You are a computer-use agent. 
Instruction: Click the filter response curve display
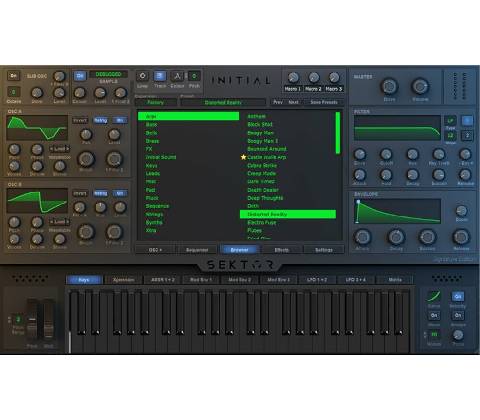397,128
